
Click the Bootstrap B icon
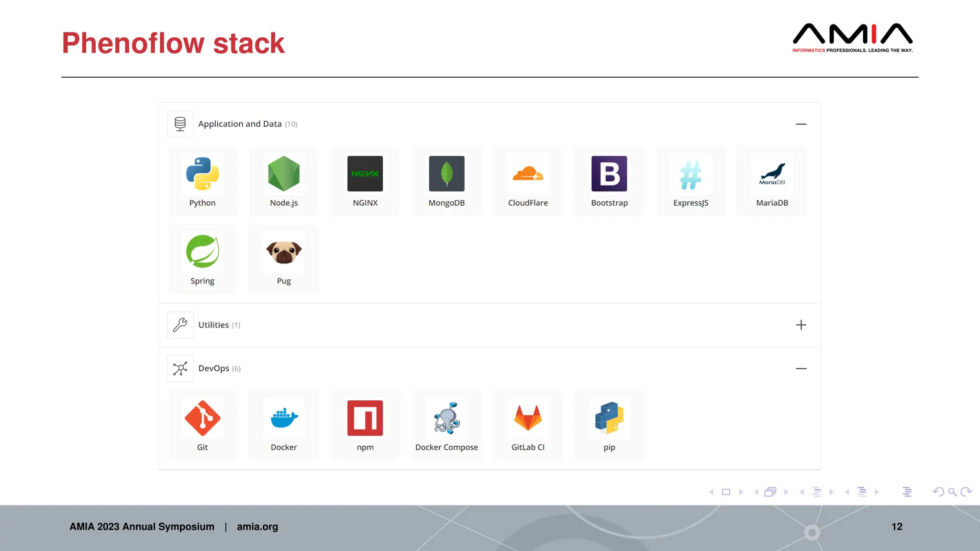pyautogui.click(x=609, y=174)
